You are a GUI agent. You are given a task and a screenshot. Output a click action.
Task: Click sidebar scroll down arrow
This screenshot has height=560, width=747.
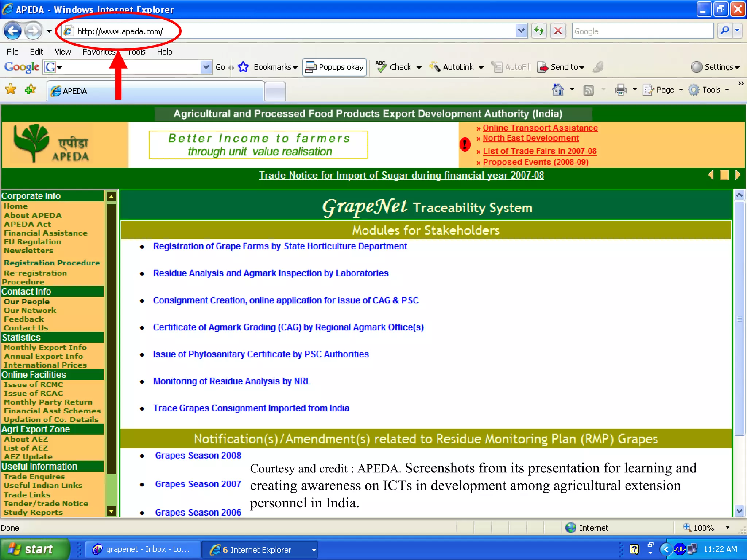click(x=111, y=511)
